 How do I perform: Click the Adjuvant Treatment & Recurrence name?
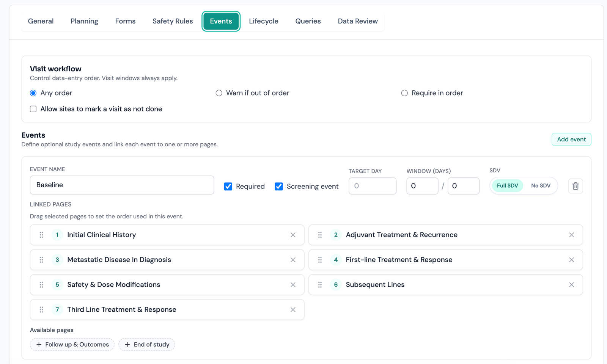pos(401,235)
